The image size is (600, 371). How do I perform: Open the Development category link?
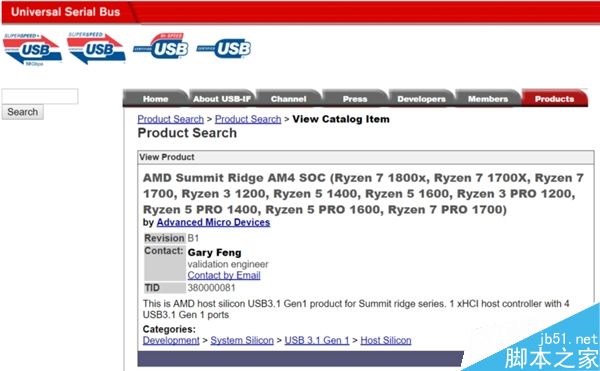171,340
